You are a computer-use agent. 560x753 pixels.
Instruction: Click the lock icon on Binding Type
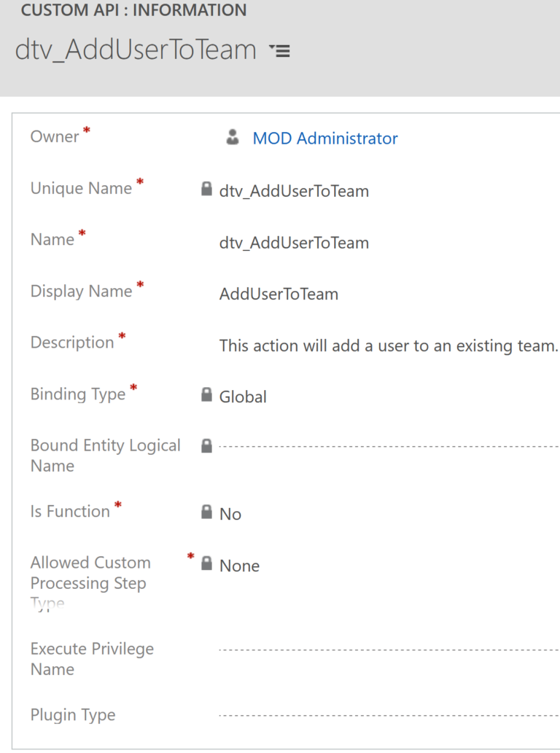click(207, 395)
